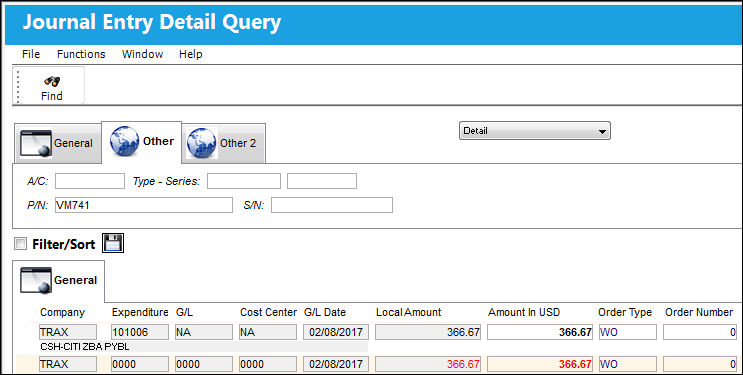Click Order Number 0 in 101006 row
Viewport: 743px width, 375px height.
click(700, 332)
